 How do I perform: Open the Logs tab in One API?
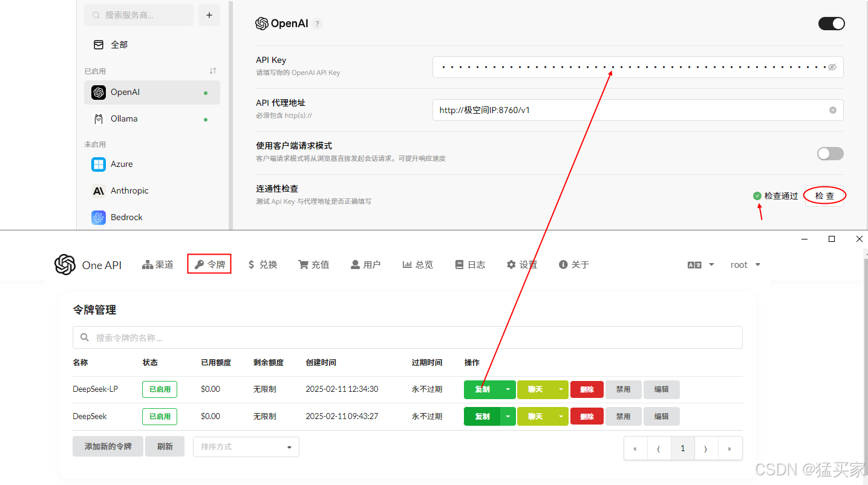(x=470, y=265)
